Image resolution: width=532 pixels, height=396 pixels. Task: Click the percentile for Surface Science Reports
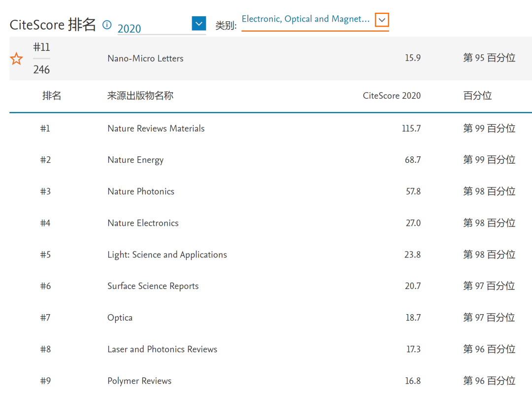pyautogui.click(x=489, y=287)
